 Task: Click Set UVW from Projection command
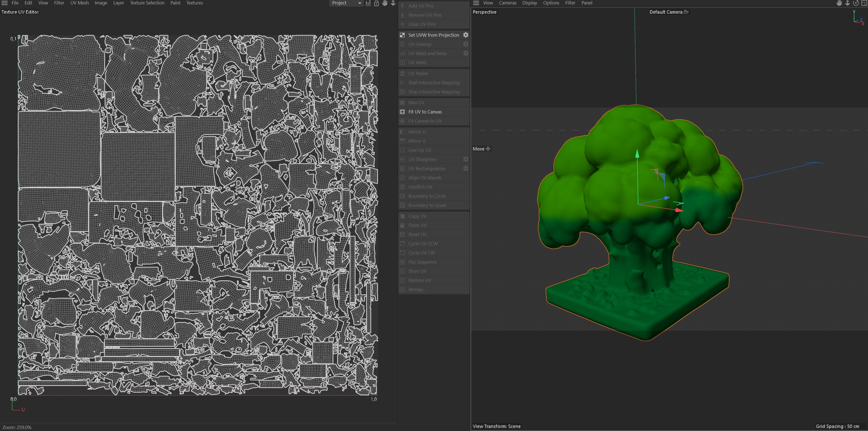433,35
